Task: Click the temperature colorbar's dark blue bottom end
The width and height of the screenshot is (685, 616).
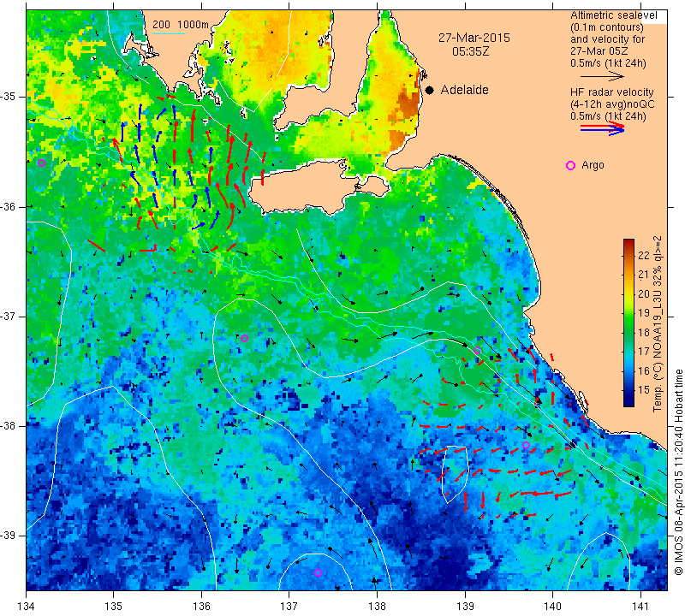Action: pos(628,403)
